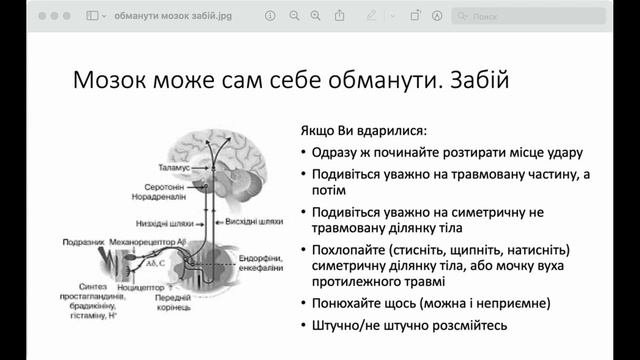Click diagram label Ноцицептор
This screenshot has height=360, width=640.
pyautogui.click(x=140, y=287)
